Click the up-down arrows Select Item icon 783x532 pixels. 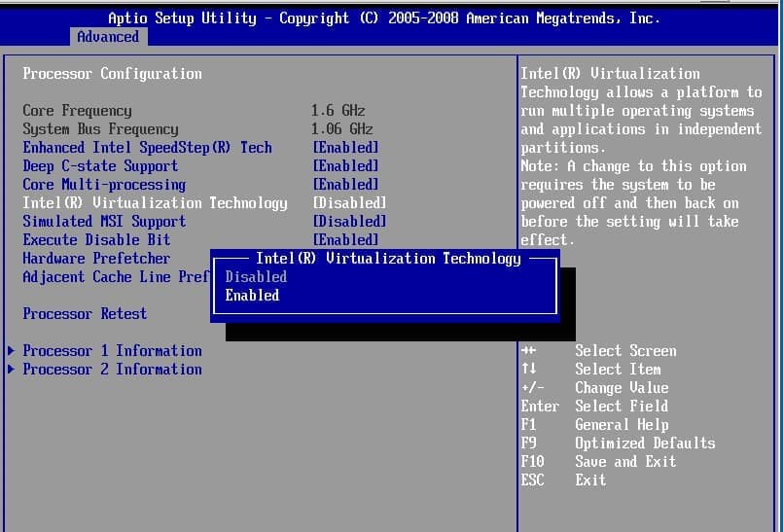click(528, 370)
